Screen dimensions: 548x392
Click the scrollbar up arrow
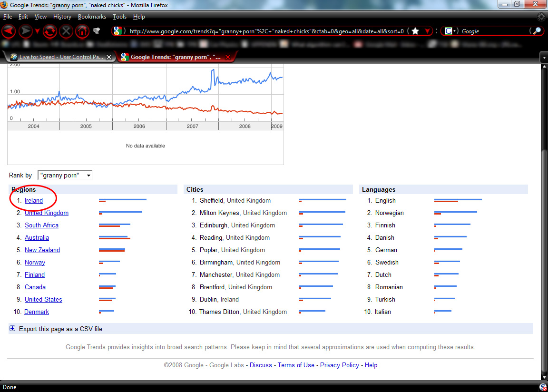pyautogui.click(x=544, y=67)
